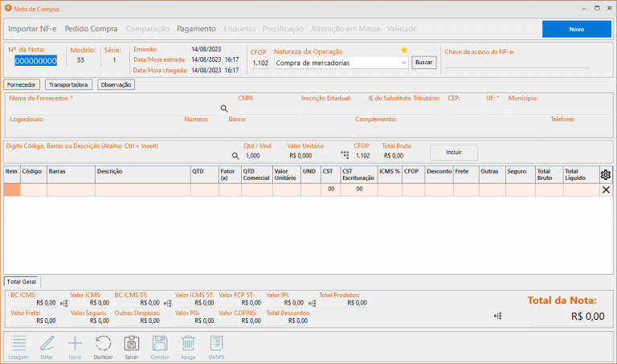
Task: Select the Fornecedor tab
Action: pos(22,84)
